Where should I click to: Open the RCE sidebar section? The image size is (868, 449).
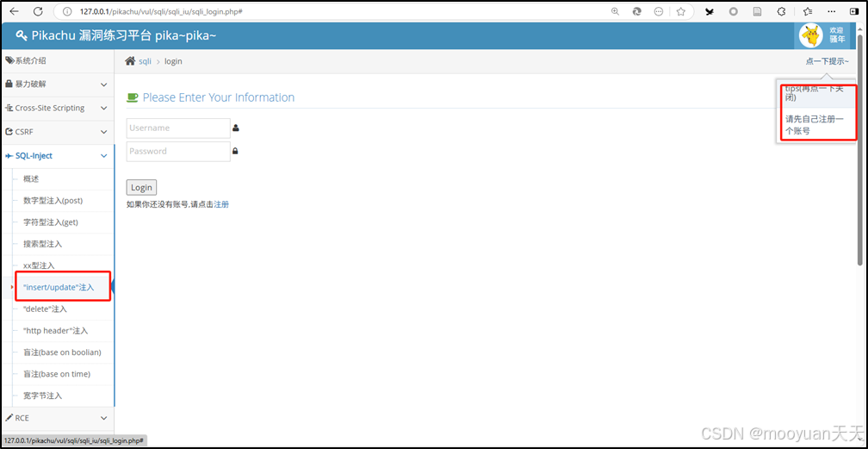58,418
